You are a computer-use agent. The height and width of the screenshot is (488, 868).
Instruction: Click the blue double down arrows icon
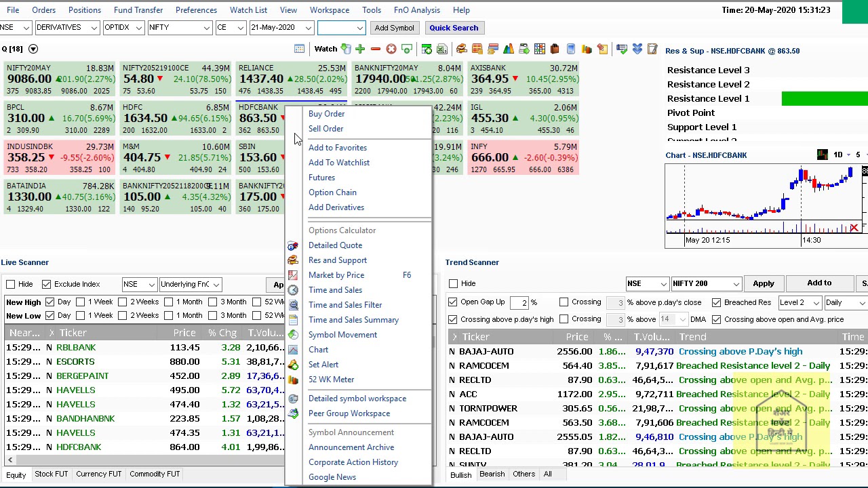pyautogui.click(x=637, y=49)
